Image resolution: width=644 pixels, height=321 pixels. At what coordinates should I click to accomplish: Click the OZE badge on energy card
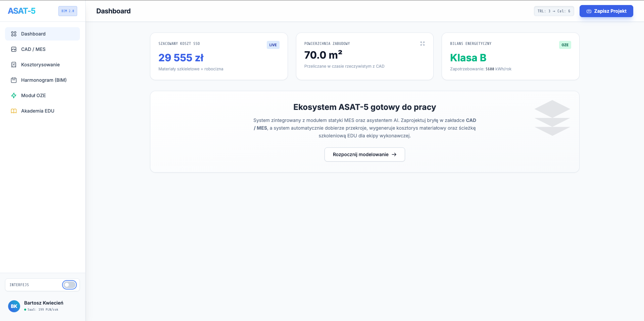[565, 45]
